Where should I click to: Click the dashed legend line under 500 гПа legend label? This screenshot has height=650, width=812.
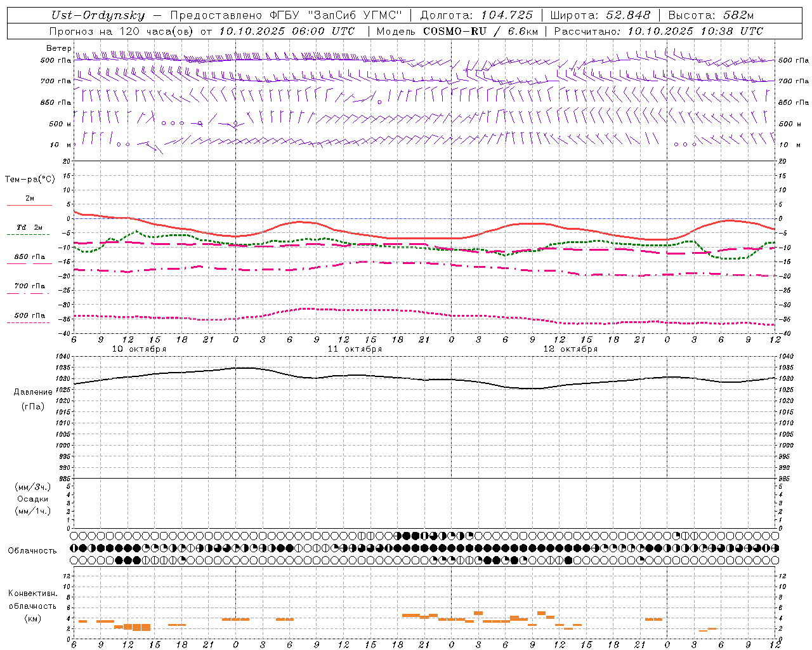[28, 323]
